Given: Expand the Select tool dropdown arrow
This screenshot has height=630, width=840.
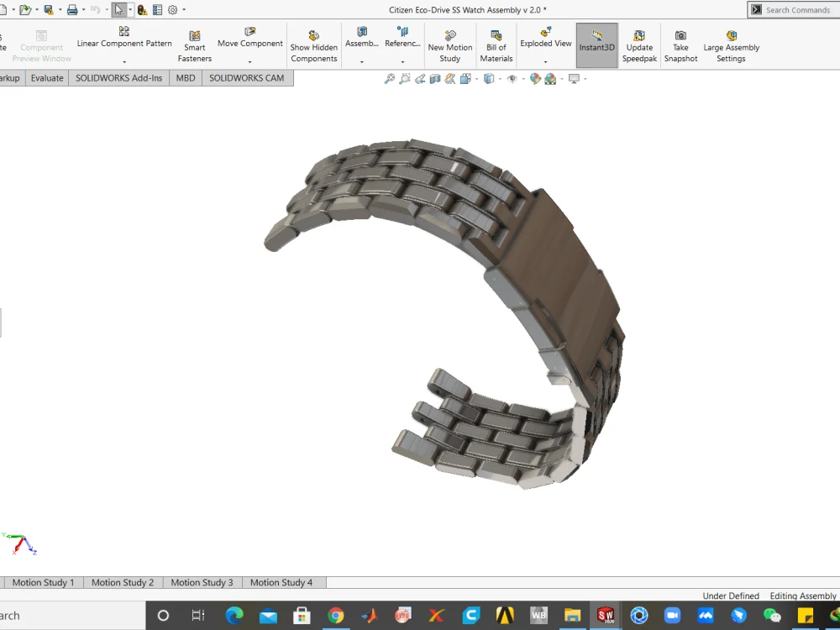Looking at the screenshot, I should click(130, 9).
